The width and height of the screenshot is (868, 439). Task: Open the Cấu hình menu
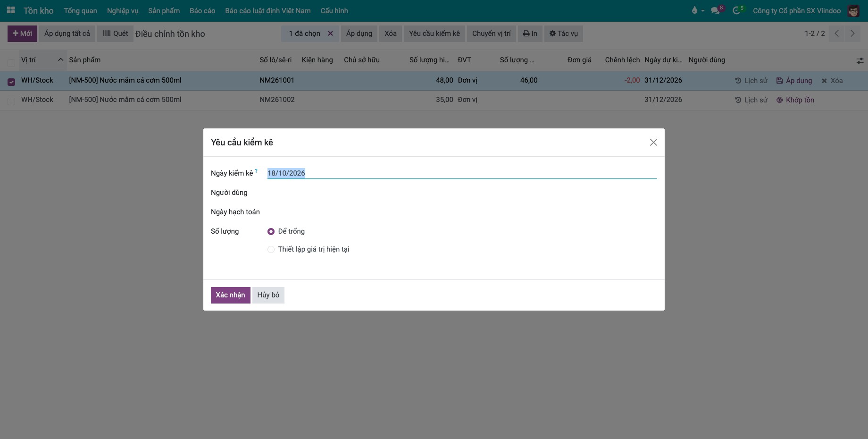334,10
